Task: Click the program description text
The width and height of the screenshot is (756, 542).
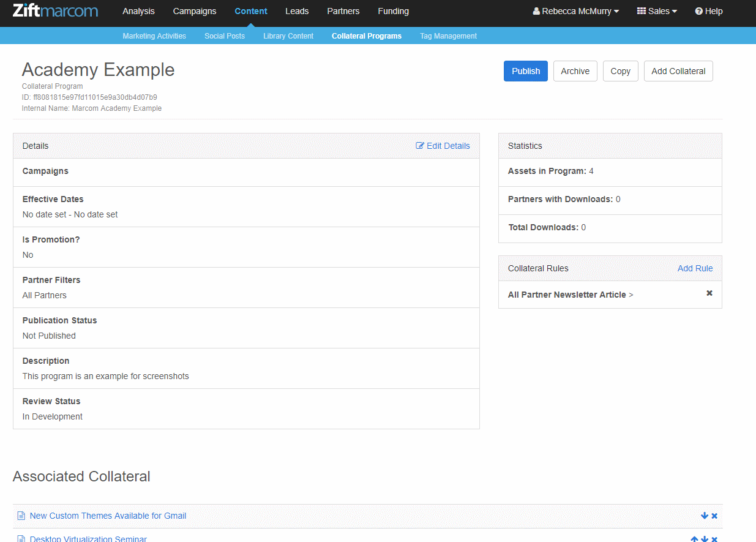Action: 106,376
